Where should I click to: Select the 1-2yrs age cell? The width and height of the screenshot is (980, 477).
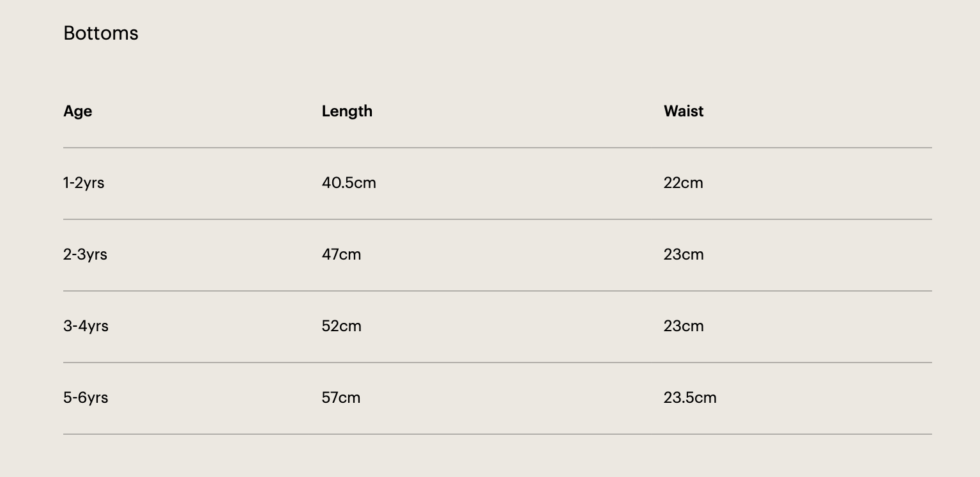(84, 183)
